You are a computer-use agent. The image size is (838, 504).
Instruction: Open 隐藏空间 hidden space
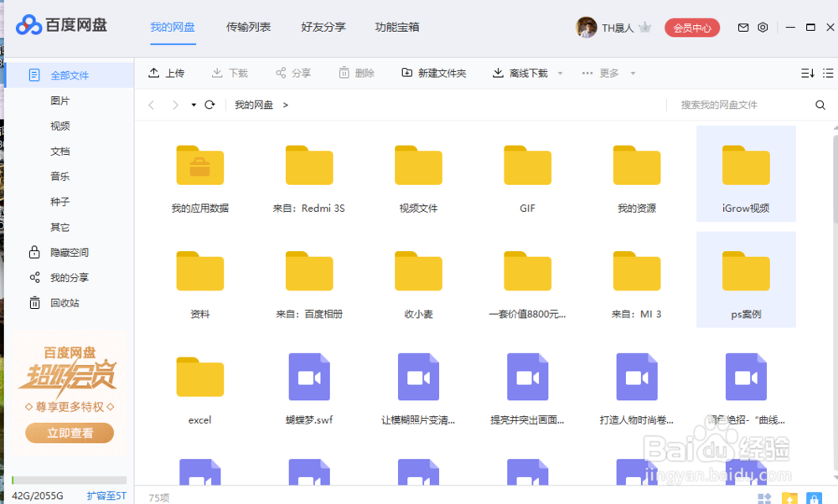pos(59,252)
